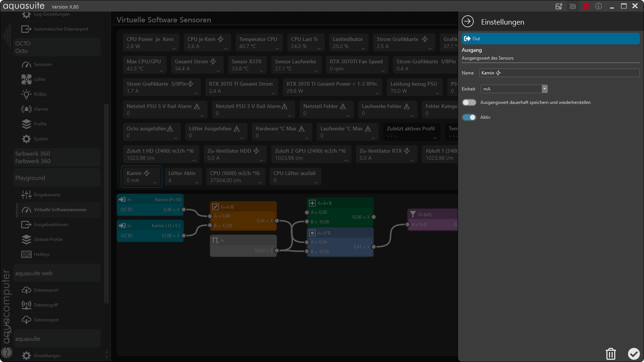Click the image save icon in title bar
This screenshot has width=644, height=362.
[x=559, y=6]
